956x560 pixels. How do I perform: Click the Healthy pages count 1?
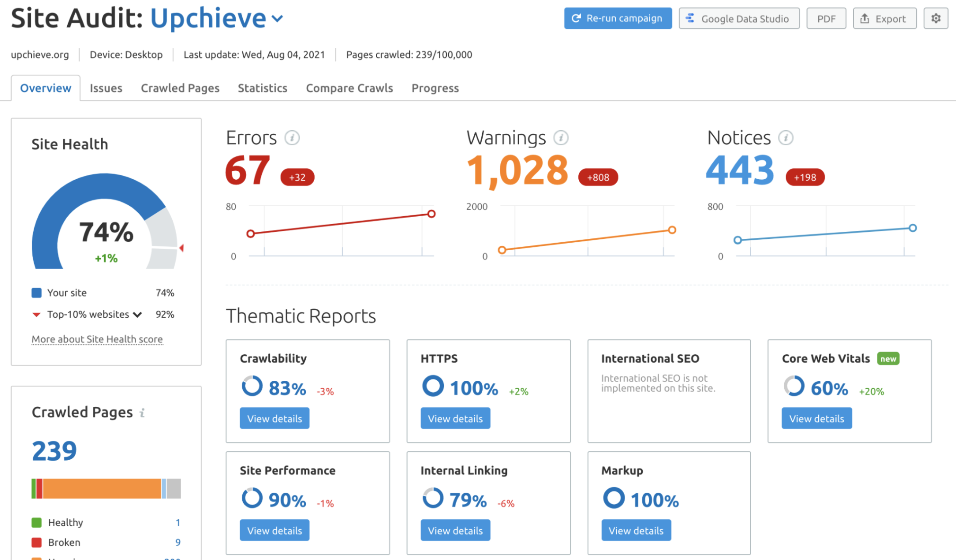(x=178, y=523)
